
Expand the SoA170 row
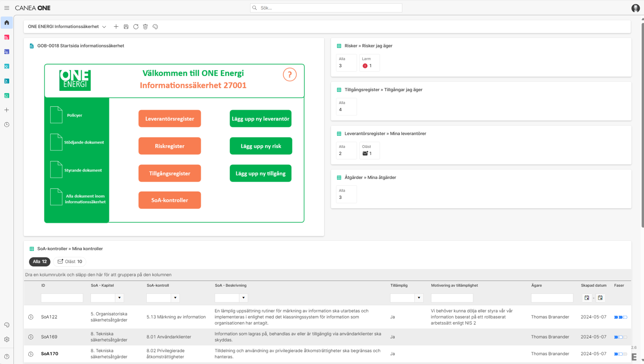pos(31,354)
